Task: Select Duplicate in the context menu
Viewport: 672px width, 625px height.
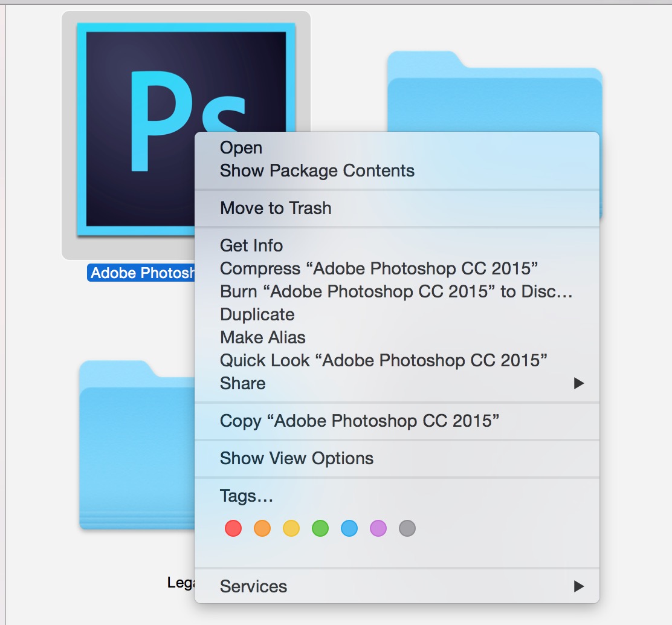Action: (397, 315)
